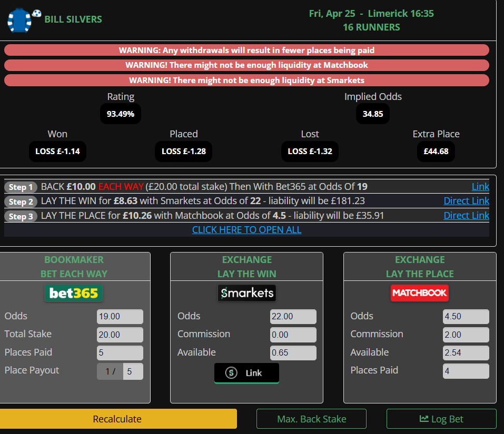Click the bet365 bookmaker logo
The width and height of the screenshot is (504, 434).
(x=74, y=293)
